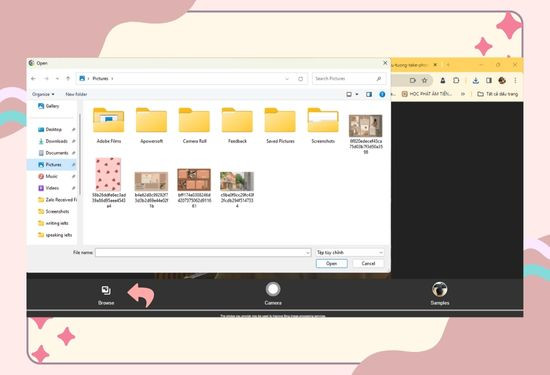Image resolution: width=550 pixels, height=375 pixels.
Task: Bookmark this page with star icon
Action: click(424, 80)
